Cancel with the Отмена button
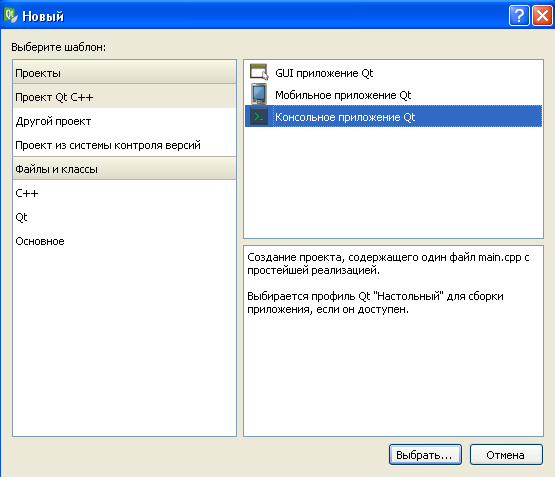This screenshot has width=555, height=477. tap(506, 455)
